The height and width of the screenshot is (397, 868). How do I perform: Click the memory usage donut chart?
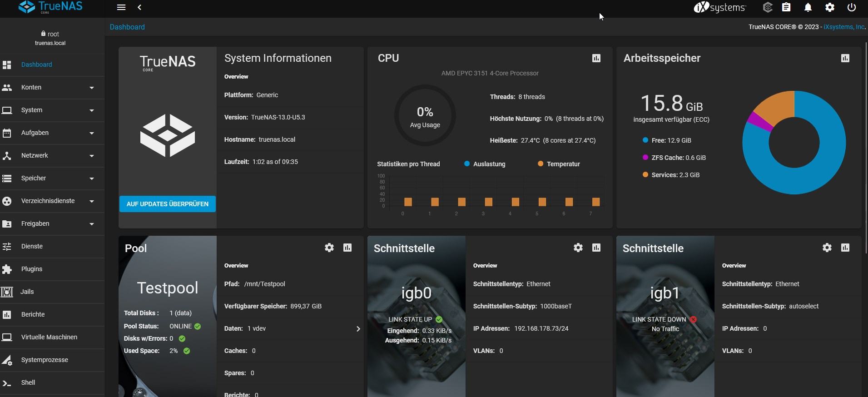point(794,143)
